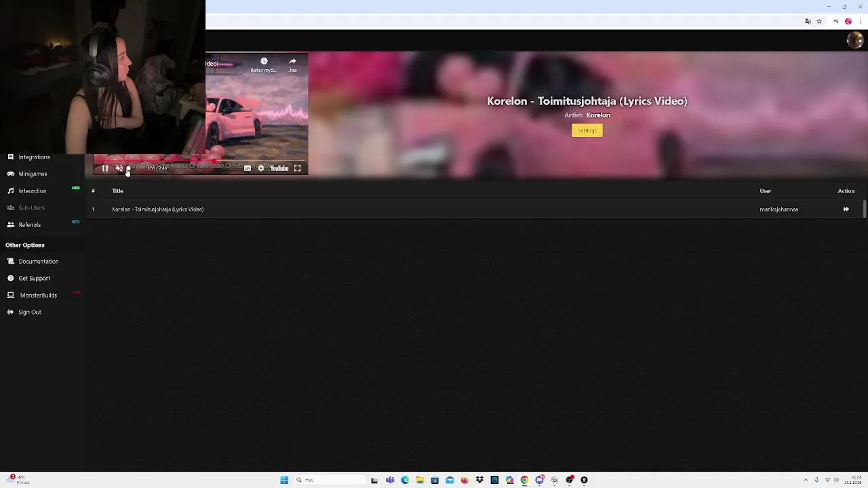Open Microsoft Edge from the taskbar
Viewport: 868px width, 488px height.
[405, 480]
